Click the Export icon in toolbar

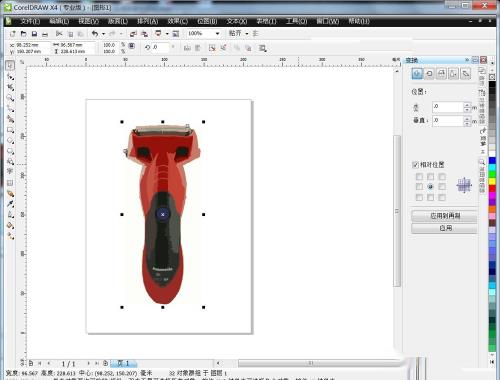(x=144, y=34)
